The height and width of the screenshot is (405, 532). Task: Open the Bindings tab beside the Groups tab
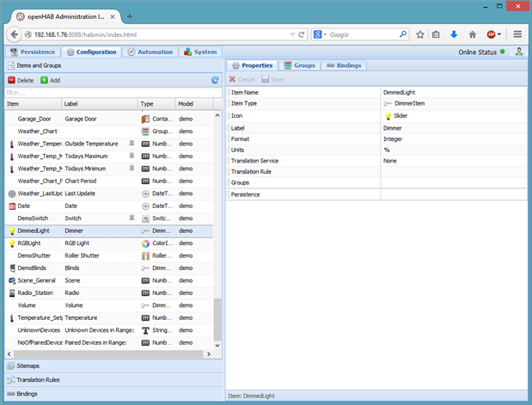pos(343,65)
